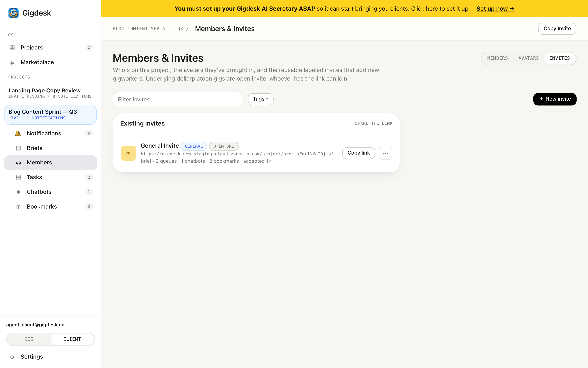The width and height of the screenshot is (588, 368).
Task: Follow the Set up now link
Action: tap(496, 9)
